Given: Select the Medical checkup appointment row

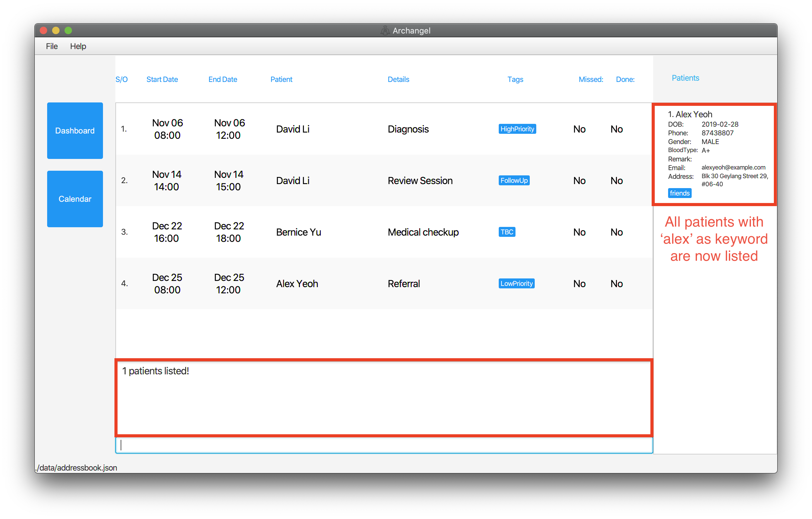Looking at the screenshot, I should [x=384, y=232].
